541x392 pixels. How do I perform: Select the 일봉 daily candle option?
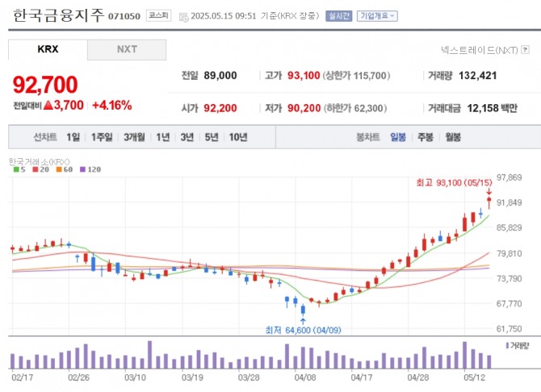pyautogui.click(x=398, y=137)
